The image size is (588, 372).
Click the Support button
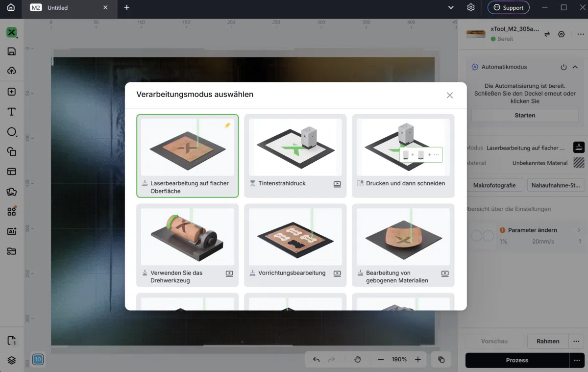[509, 7]
